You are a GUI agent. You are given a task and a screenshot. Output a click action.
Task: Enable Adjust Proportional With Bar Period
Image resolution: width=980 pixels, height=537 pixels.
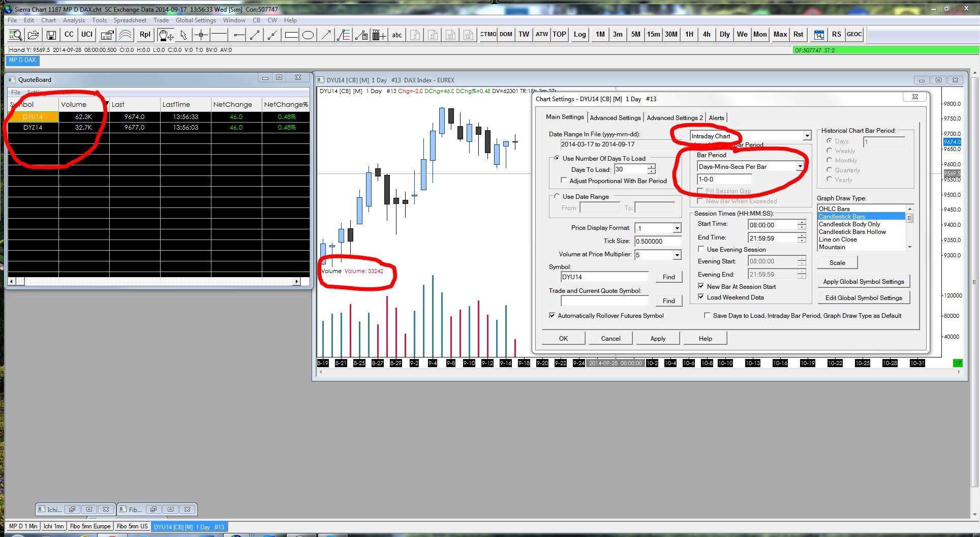click(x=614, y=181)
